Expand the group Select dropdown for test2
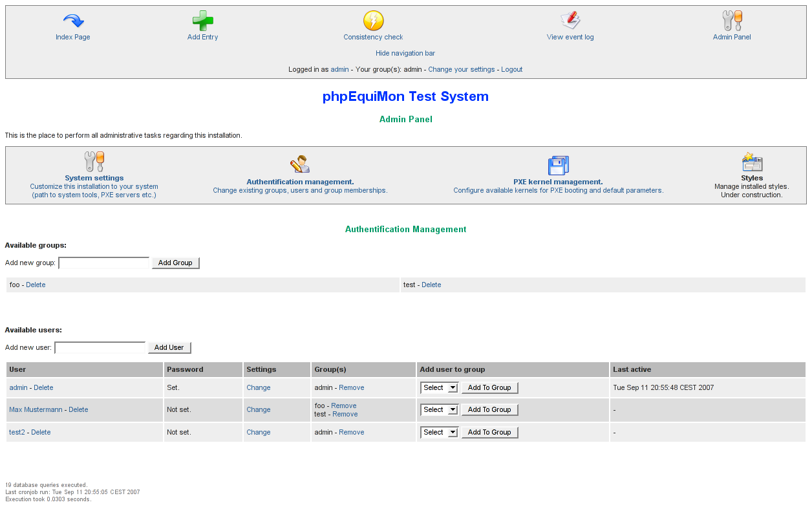812x509 pixels. click(439, 432)
